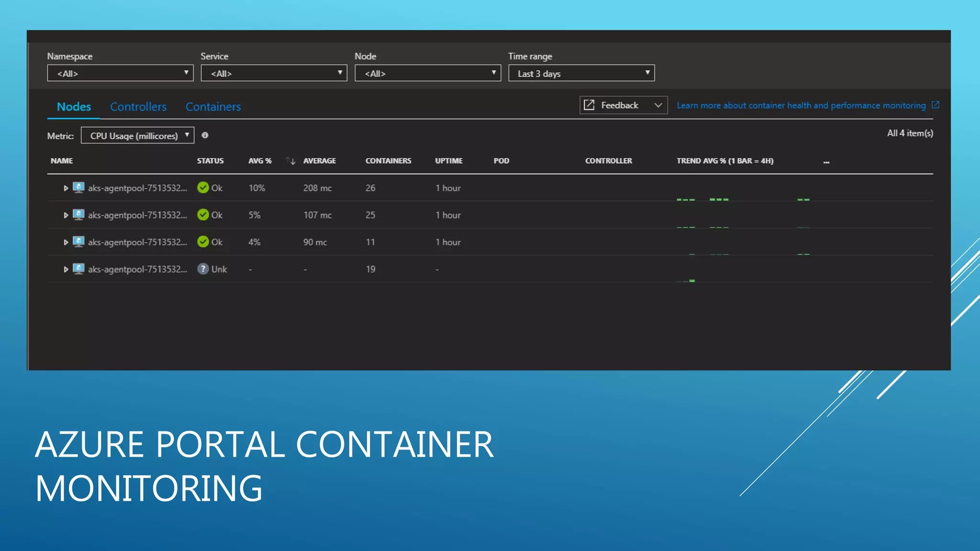Click the Feedback button

pyautogui.click(x=623, y=105)
